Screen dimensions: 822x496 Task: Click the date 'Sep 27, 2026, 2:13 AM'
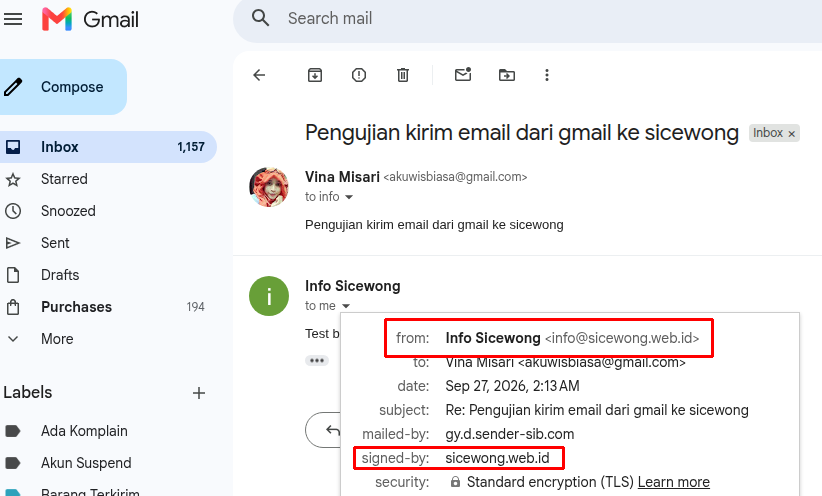tap(513, 386)
